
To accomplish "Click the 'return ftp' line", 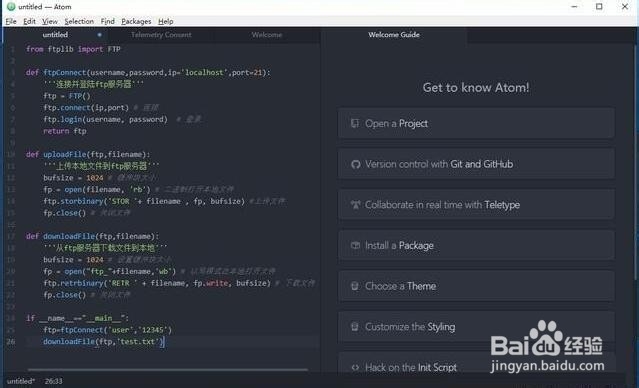I will click(x=65, y=131).
